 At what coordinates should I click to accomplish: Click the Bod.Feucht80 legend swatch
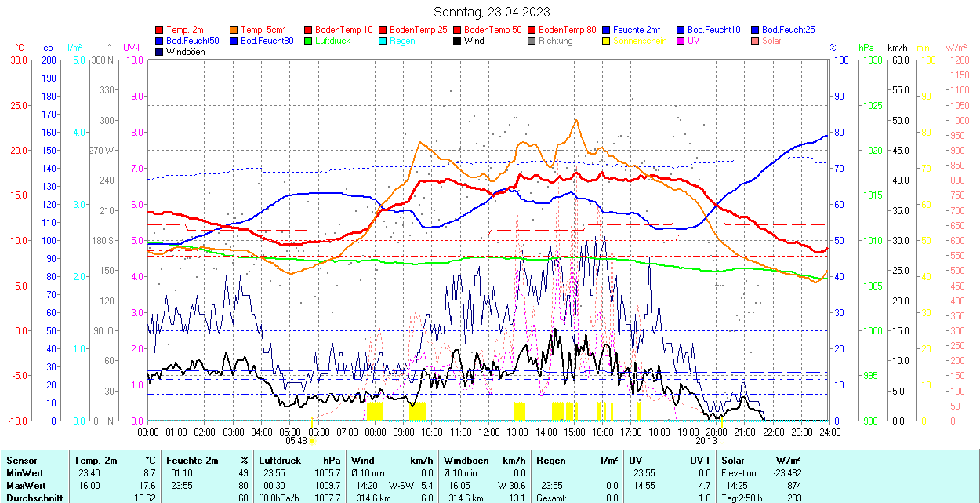234,41
